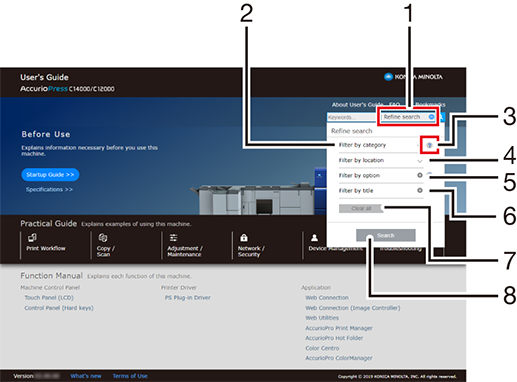This screenshot has height=382, width=517.
Task: Open the Specifications >> link
Action: [x=49, y=189]
